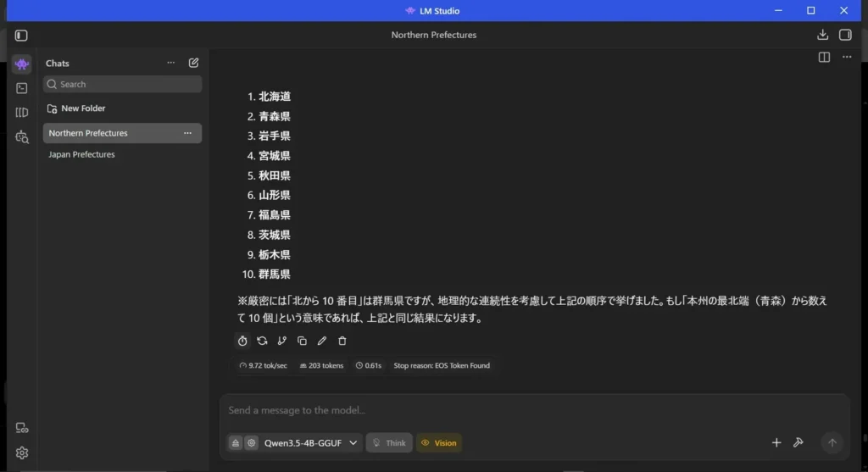Click the Northern Prefectures title in header
Viewport: 868px width, 472px height.
tap(433, 35)
